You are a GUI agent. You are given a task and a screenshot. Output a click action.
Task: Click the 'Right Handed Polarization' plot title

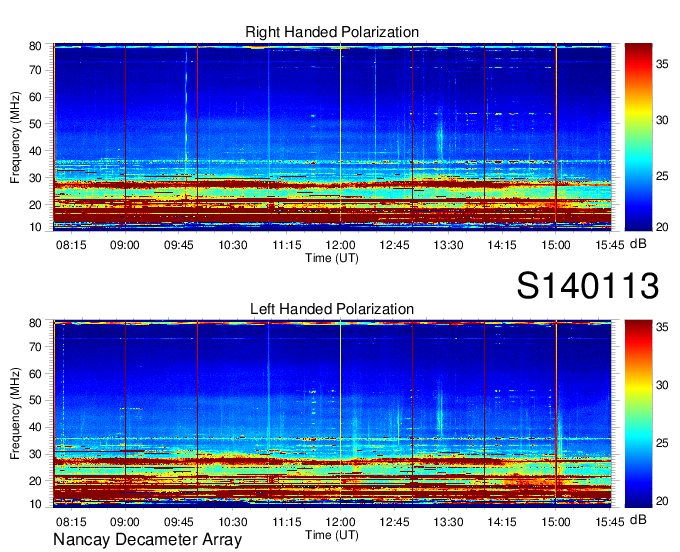pyautogui.click(x=332, y=32)
